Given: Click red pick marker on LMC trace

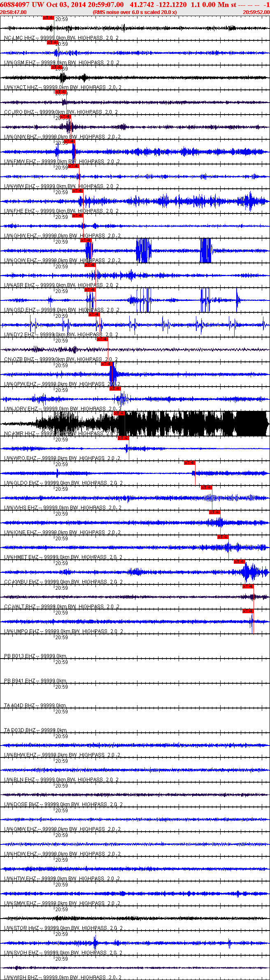Looking at the screenshot, I should pos(48,18).
